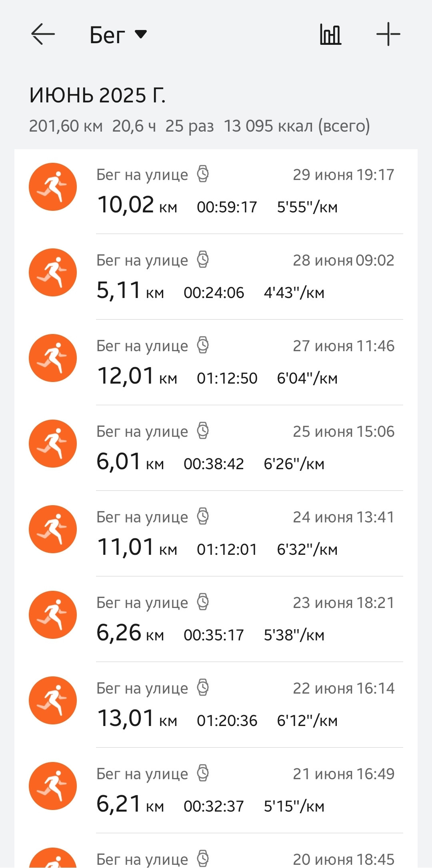The width and height of the screenshot is (432, 868).
Task: Select the 11,01 км run from 24 июня
Action: pos(216,534)
